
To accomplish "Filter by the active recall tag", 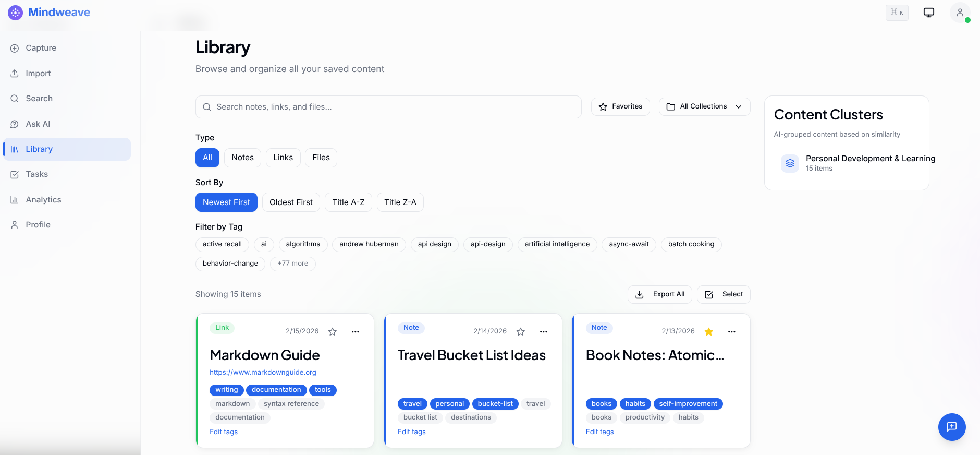I will pos(222,244).
